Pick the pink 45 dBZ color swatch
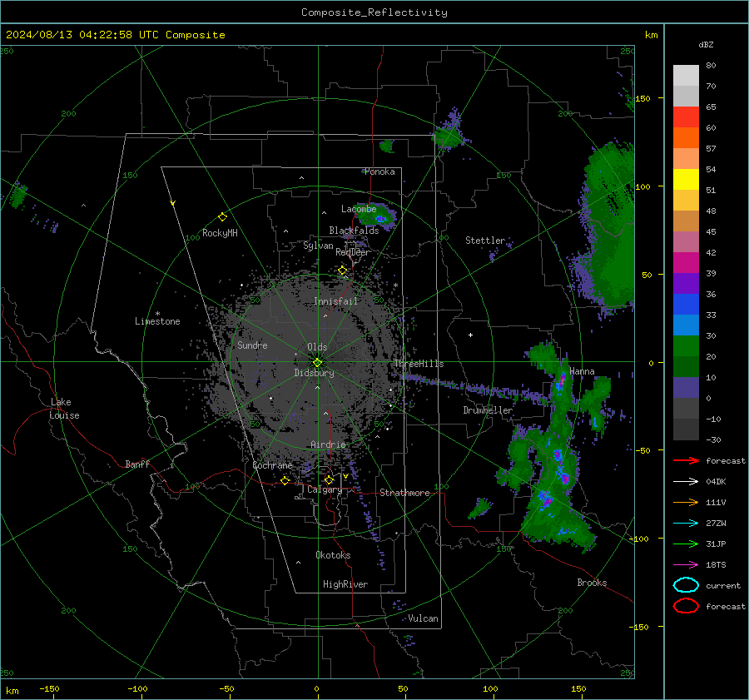 coord(686,241)
